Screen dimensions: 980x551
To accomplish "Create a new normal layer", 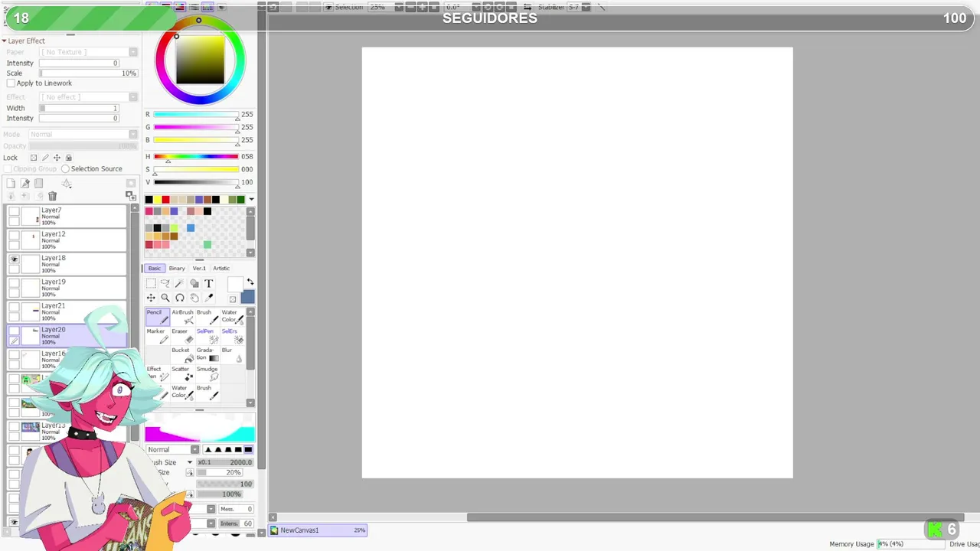I will click(x=11, y=184).
